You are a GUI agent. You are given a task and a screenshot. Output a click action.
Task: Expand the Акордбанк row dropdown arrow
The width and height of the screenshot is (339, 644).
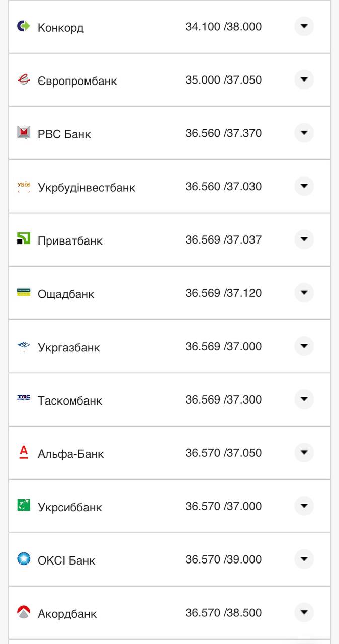click(x=304, y=612)
